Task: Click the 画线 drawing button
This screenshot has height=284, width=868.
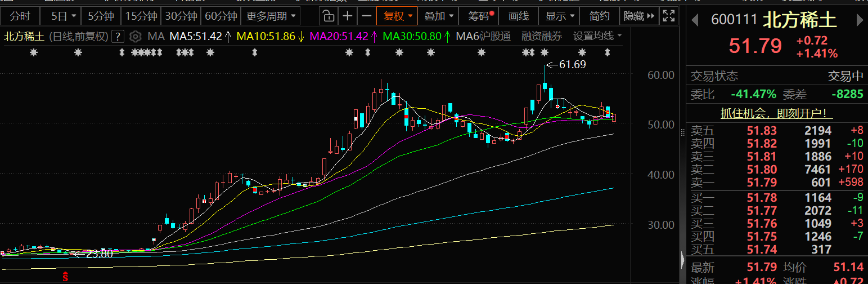Action: [519, 16]
